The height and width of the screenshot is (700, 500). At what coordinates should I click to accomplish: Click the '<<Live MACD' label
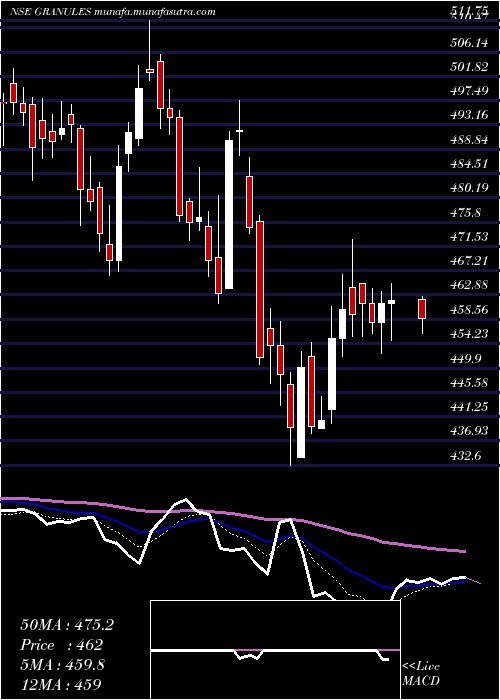pyautogui.click(x=421, y=673)
